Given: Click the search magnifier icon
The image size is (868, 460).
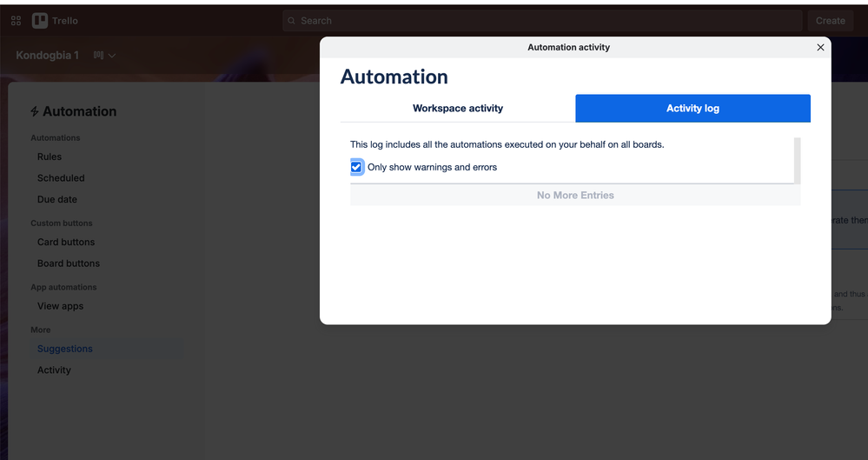Looking at the screenshot, I should click(291, 21).
